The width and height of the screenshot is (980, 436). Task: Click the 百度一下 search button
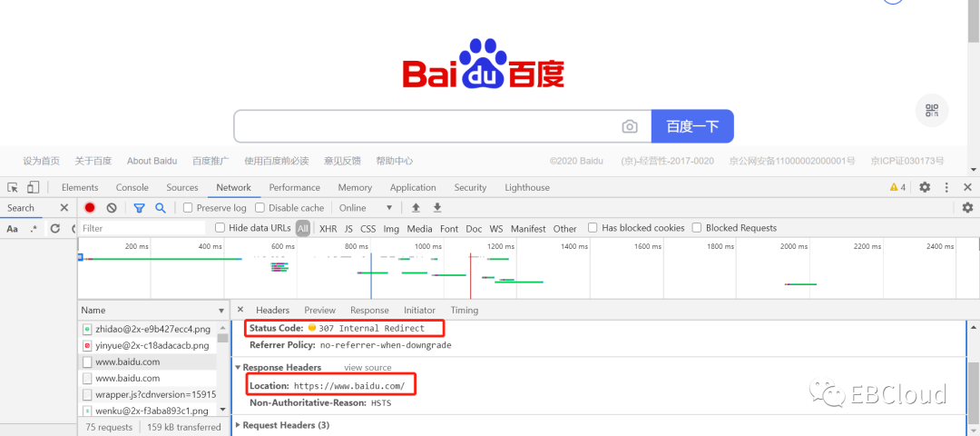[691, 126]
